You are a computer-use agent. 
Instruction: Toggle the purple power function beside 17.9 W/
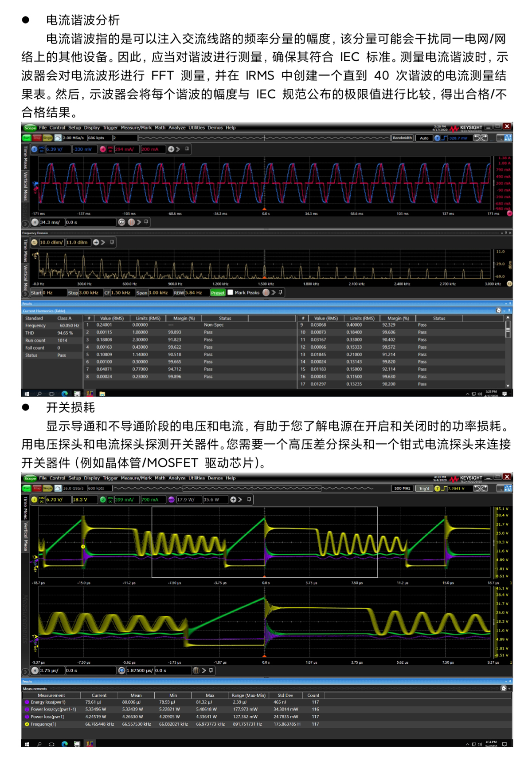click(171, 500)
